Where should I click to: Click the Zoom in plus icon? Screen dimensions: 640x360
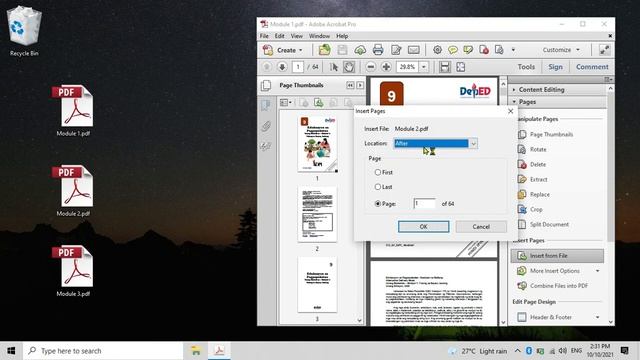coord(386,67)
